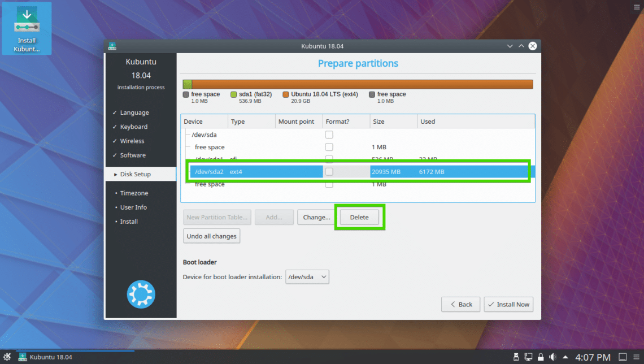Sort by the Mount point column header
The image size is (644, 364).
[299, 122]
